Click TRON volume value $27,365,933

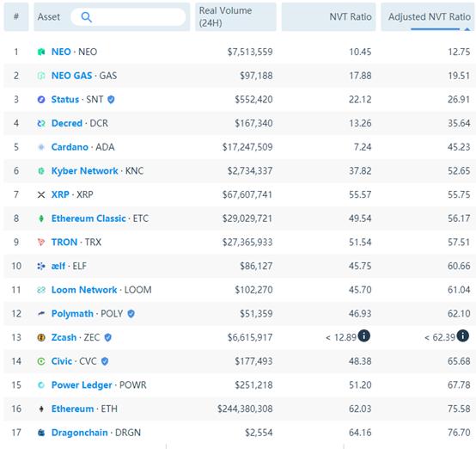tap(247, 243)
